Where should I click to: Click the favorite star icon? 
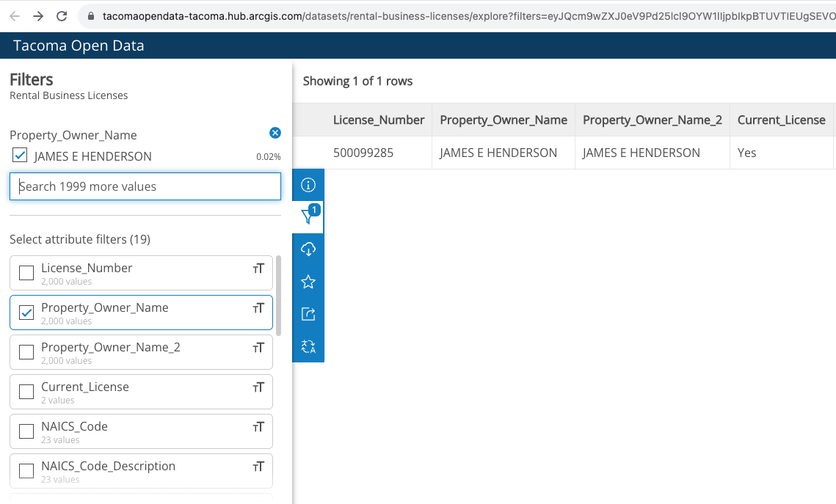(308, 282)
